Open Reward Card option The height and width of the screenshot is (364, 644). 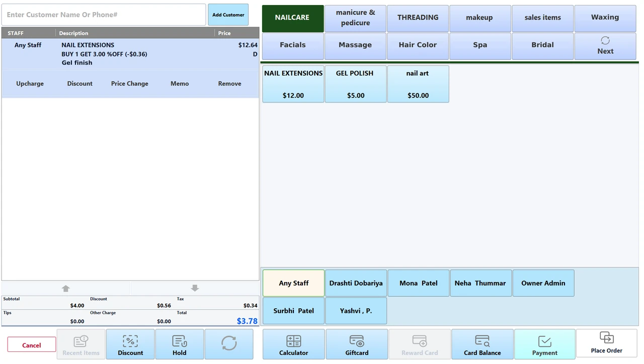click(x=420, y=344)
